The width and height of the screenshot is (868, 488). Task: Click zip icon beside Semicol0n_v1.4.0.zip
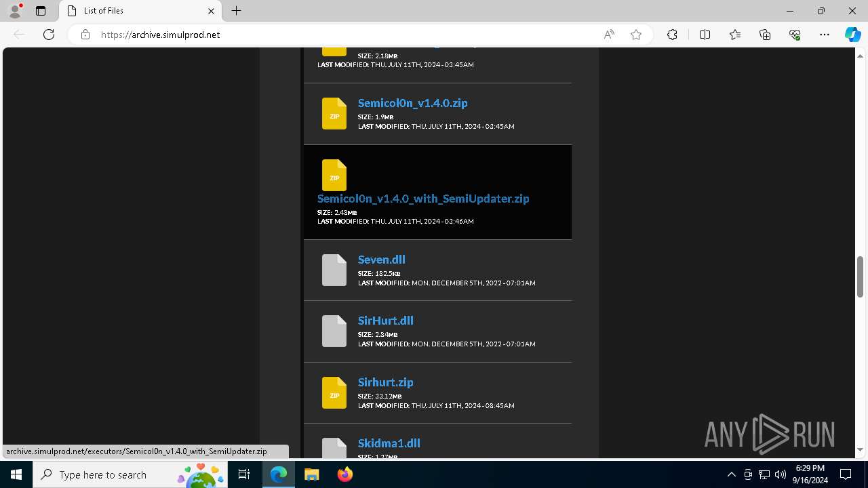coord(334,113)
